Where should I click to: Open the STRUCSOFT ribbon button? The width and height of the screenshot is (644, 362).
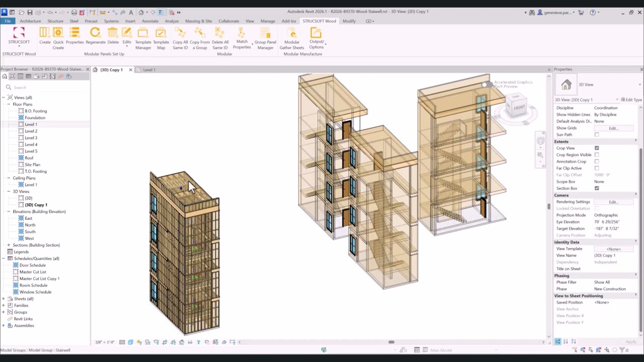pyautogui.click(x=19, y=37)
